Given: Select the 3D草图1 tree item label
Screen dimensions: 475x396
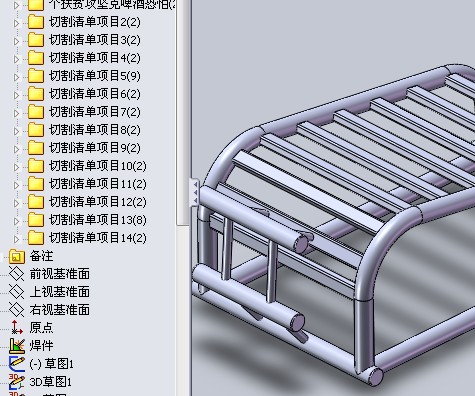Looking at the screenshot, I should pos(51,382).
